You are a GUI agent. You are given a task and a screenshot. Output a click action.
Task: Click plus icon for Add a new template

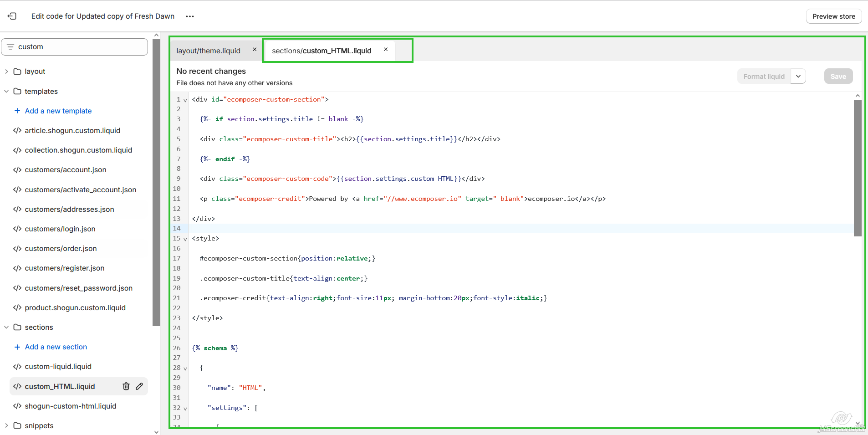click(17, 111)
